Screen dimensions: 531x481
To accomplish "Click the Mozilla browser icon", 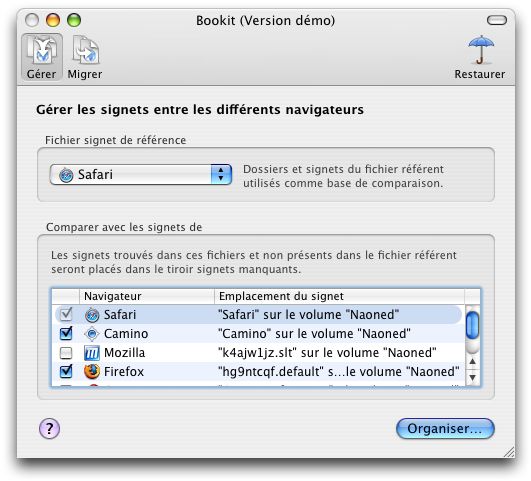I will pos(92,353).
